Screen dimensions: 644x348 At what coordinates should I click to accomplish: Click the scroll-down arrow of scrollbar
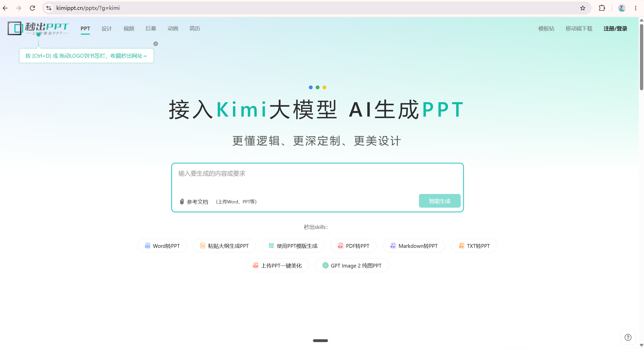641,345
